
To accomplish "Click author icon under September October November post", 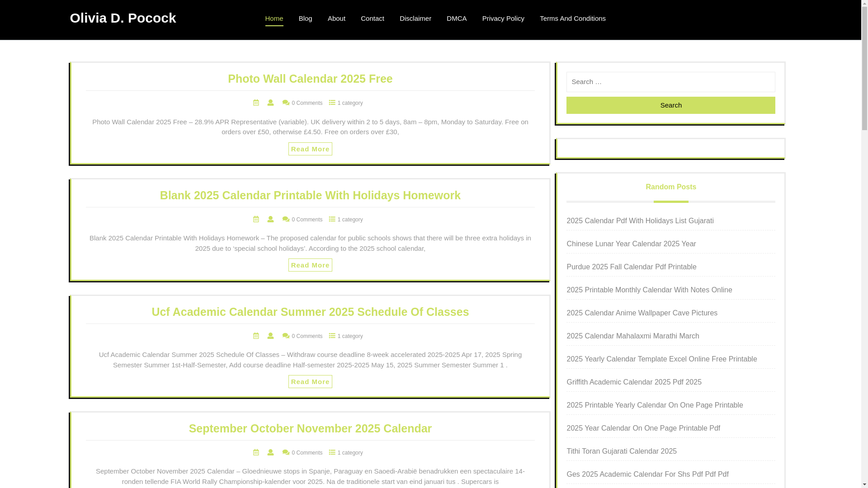I will click(x=270, y=452).
